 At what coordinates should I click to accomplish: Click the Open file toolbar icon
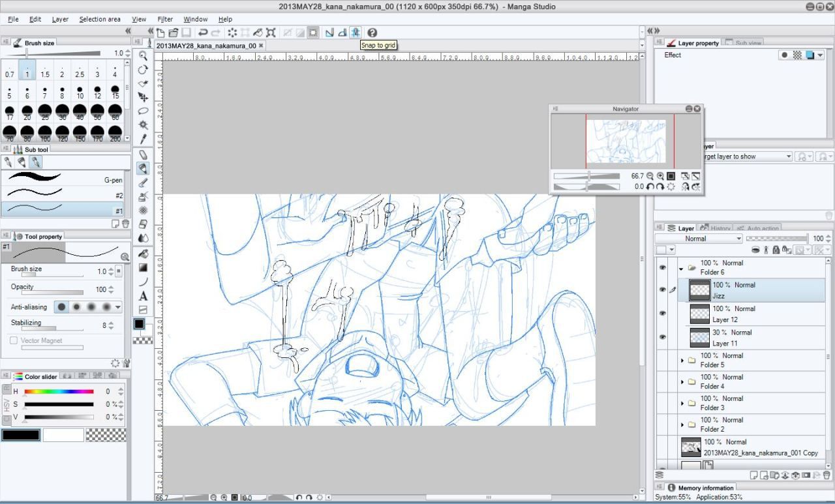(x=174, y=32)
